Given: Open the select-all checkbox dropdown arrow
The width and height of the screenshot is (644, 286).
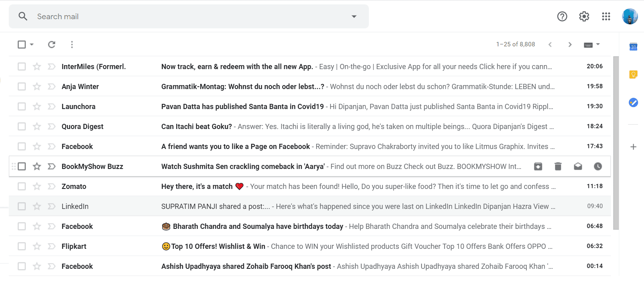Looking at the screenshot, I should point(32,44).
